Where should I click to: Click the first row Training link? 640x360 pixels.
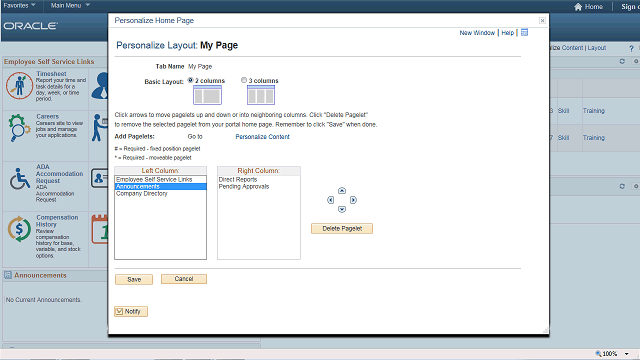[593, 111]
